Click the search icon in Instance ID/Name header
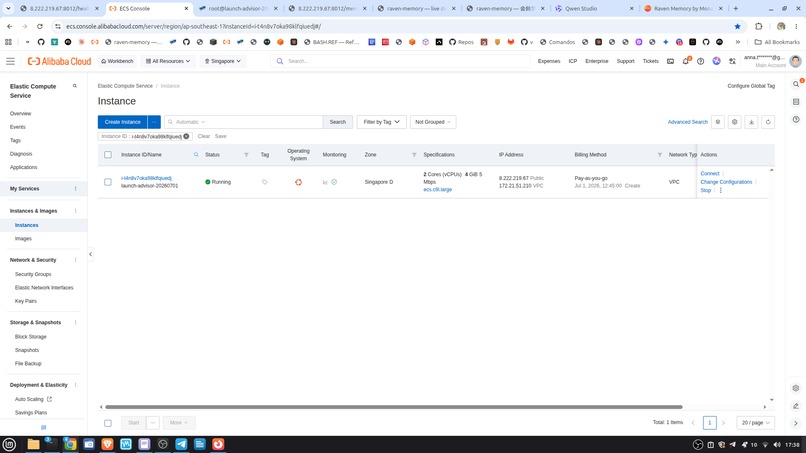 tap(196, 155)
